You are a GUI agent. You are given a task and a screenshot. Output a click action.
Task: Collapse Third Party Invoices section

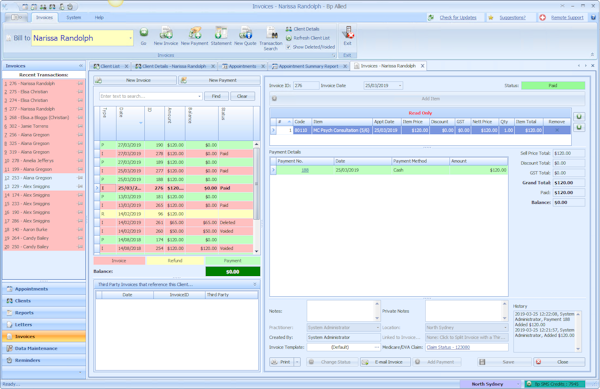[255, 285]
